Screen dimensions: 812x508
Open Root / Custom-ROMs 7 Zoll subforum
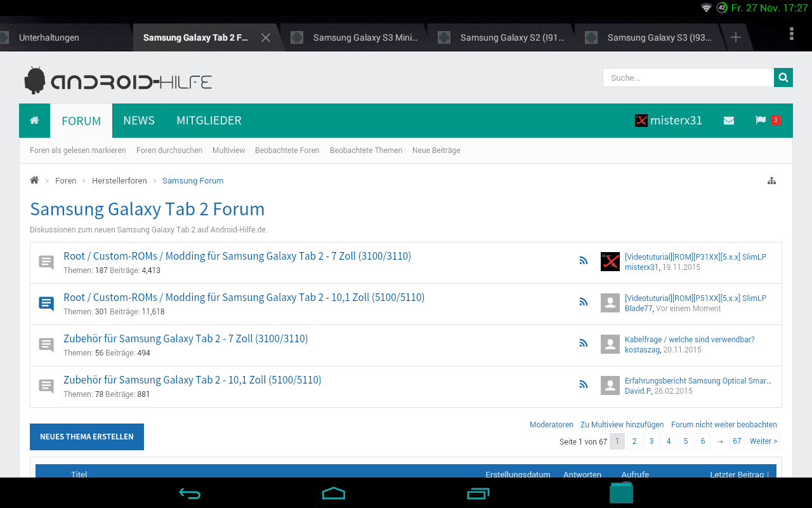pyautogui.click(x=237, y=257)
